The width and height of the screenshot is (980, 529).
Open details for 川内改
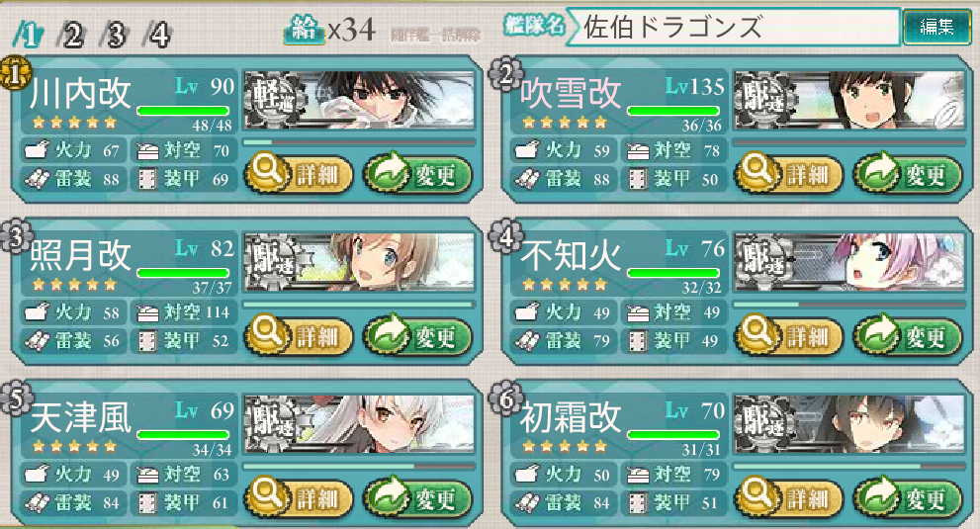click(x=298, y=173)
